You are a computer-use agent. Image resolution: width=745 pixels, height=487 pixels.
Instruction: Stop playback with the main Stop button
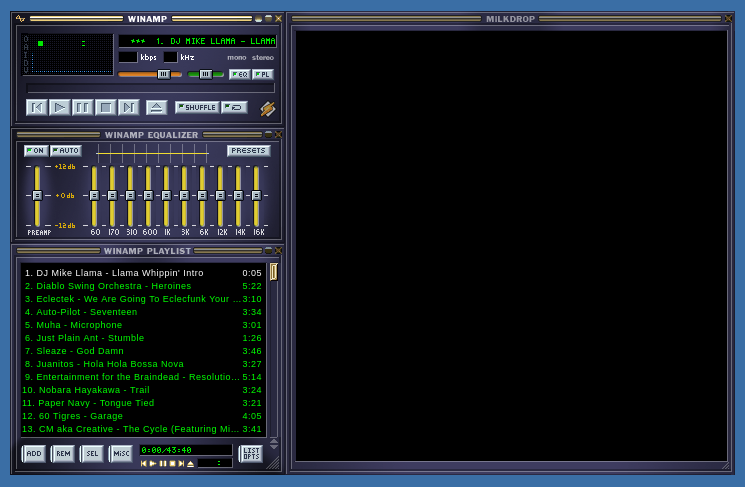[105, 107]
